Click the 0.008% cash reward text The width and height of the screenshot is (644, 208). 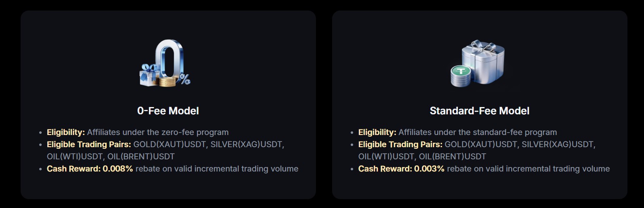(118, 169)
